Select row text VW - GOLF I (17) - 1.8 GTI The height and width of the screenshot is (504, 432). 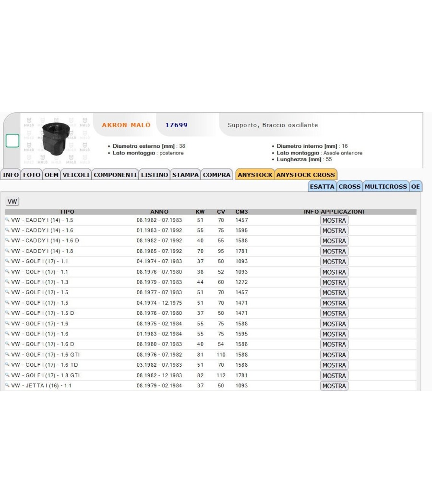(x=45, y=375)
